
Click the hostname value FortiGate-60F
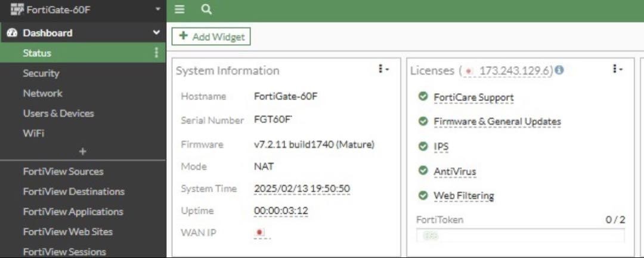286,96
